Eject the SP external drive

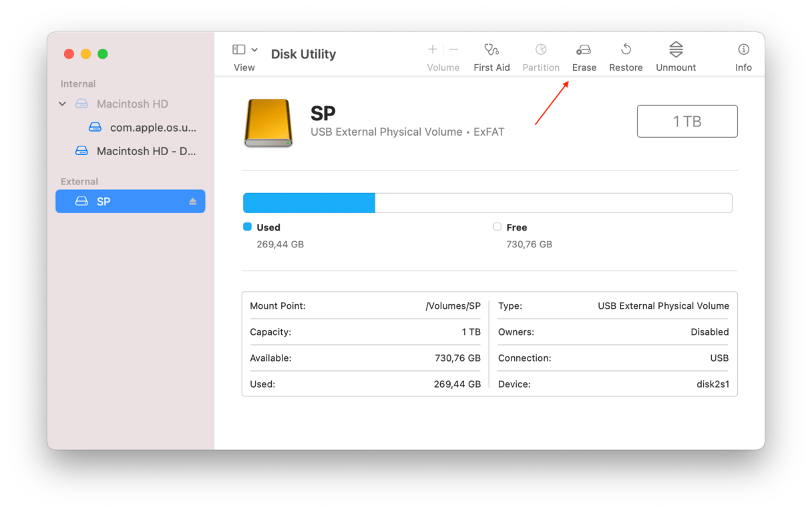(193, 201)
